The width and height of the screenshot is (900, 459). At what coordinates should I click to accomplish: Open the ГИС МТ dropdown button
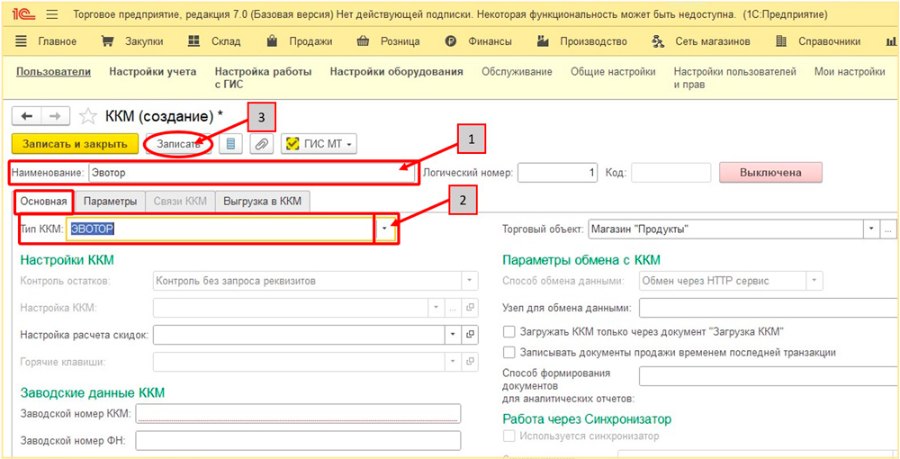319,144
